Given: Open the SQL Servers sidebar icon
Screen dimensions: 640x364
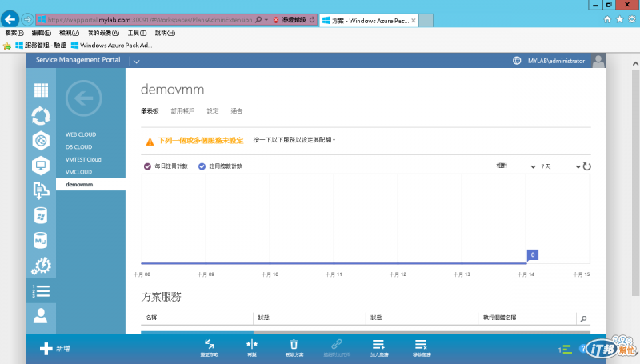Looking at the screenshot, I should 41,215.
